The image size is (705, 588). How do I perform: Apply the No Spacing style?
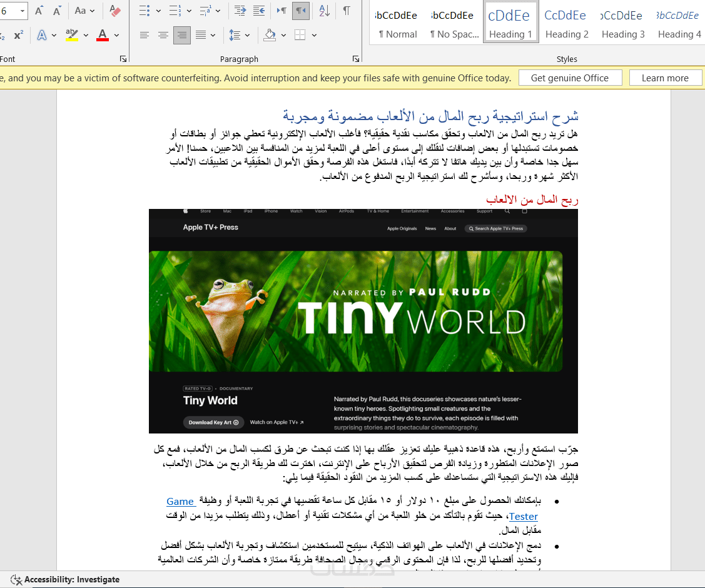pyautogui.click(x=454, y=23)
